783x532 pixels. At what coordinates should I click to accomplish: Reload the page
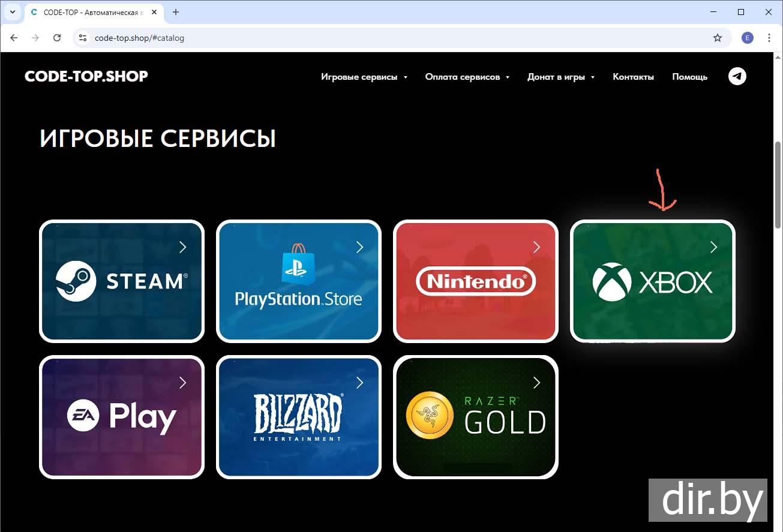coord(57,38)
